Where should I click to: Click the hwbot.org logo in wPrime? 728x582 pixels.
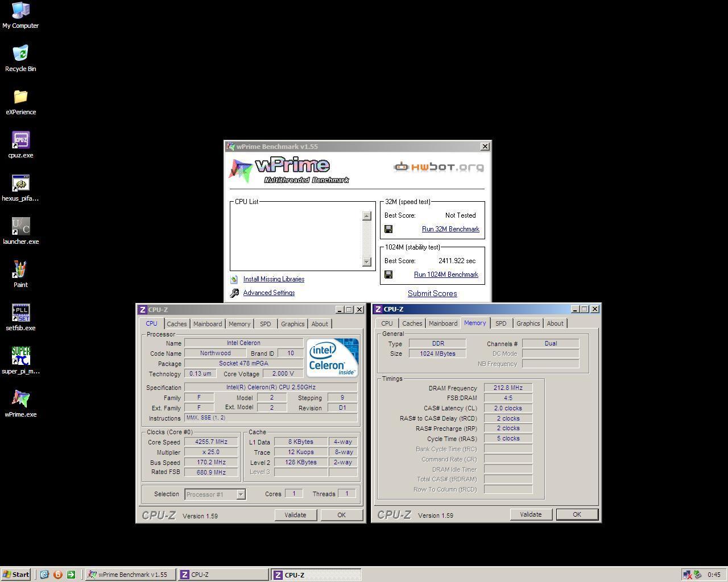439,167
